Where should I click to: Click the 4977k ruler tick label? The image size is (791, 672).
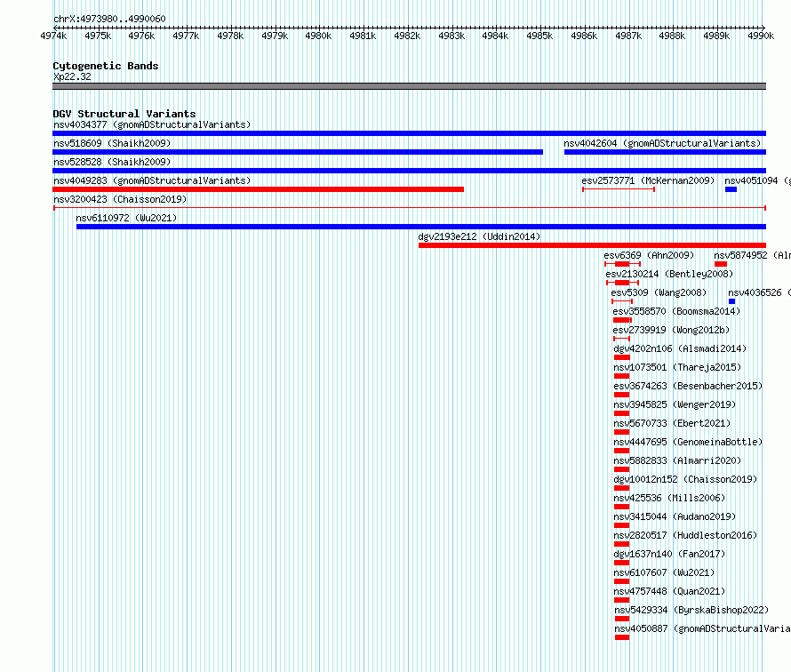tap(186, 36)
